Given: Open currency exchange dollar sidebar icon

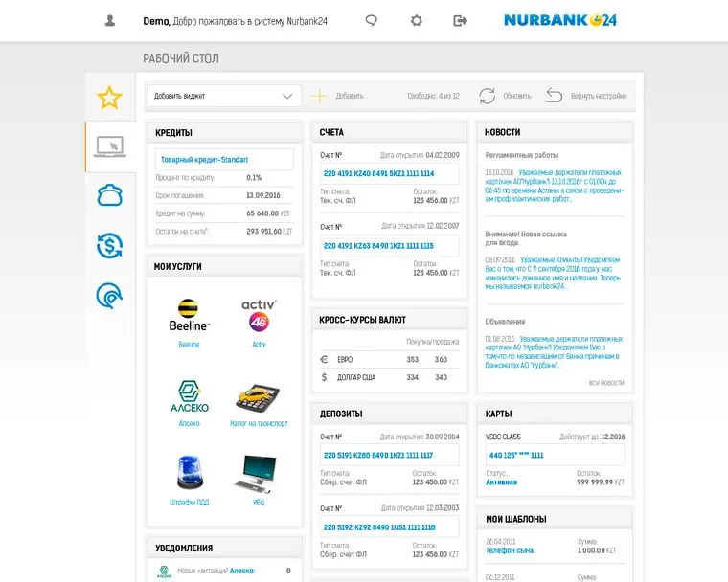Looking at the screenshot, I should coord(109,245).
